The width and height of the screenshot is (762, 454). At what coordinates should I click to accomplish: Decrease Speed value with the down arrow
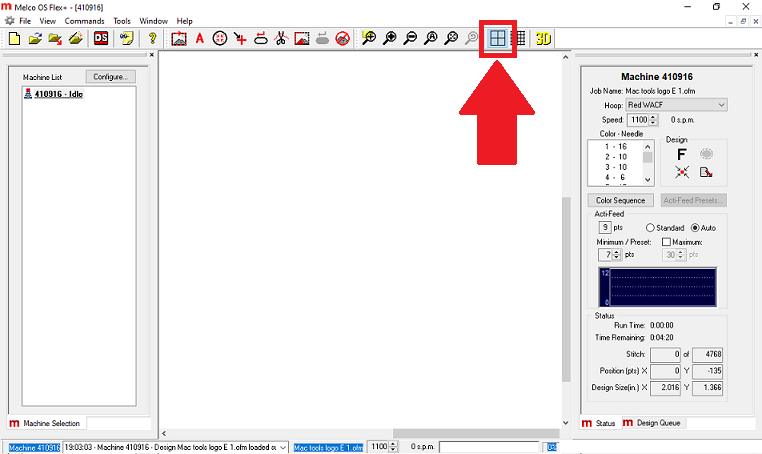(x=653, y=122)
